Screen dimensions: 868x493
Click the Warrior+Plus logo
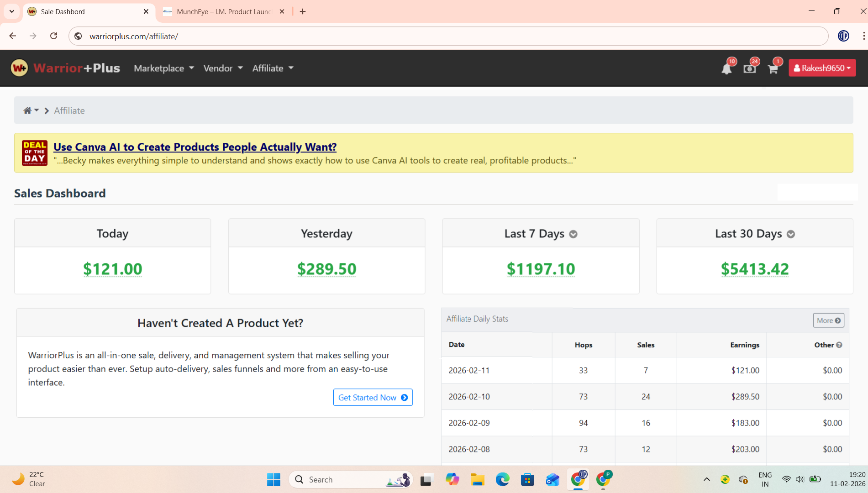coord(65,68)
